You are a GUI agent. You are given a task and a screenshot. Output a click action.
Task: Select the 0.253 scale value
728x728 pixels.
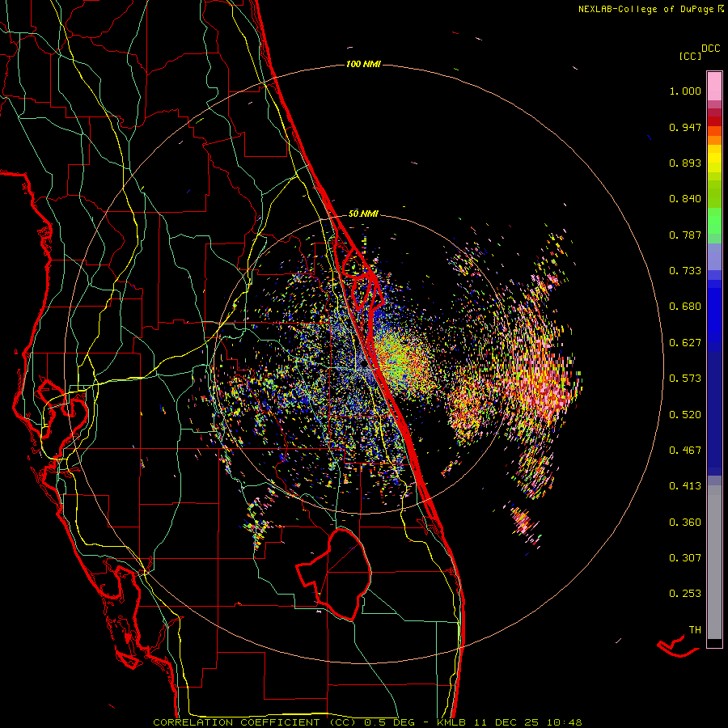pyautogui.click(x=685, y=594)
